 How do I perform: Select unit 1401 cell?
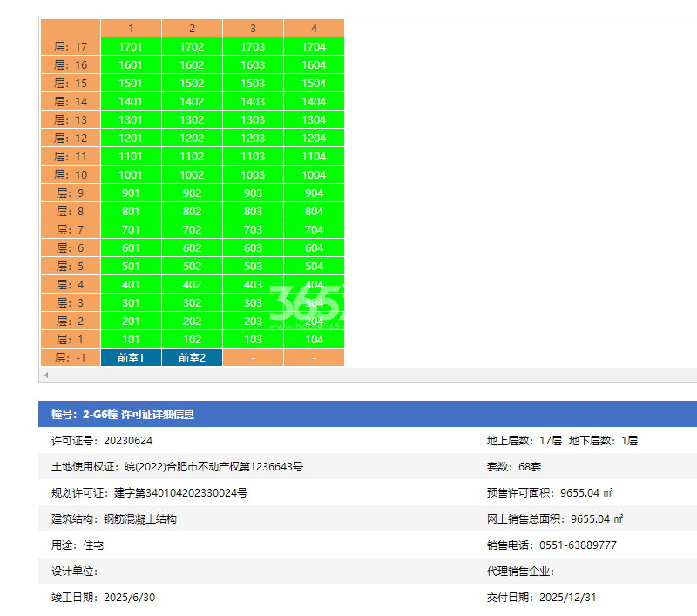131,101
